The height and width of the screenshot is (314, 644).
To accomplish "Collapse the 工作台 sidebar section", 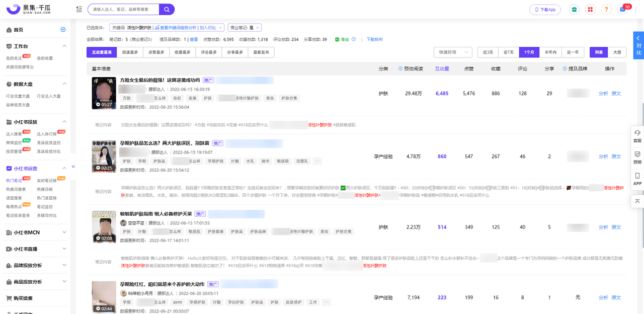I will [x=64, y=46].
